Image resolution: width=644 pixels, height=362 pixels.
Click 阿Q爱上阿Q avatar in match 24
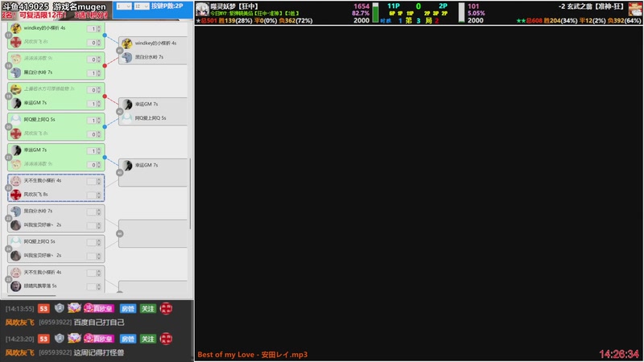coord(15,242)
